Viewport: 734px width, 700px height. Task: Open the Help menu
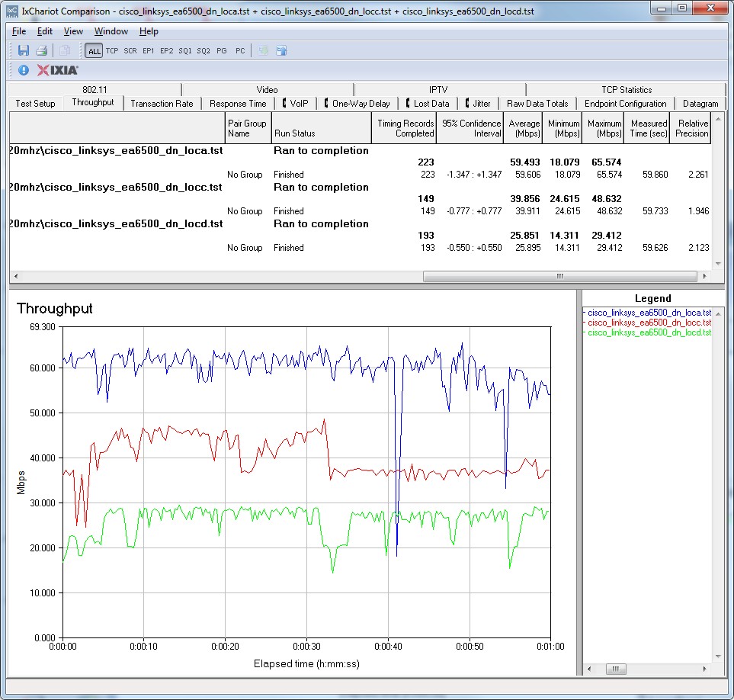point(149,31)
